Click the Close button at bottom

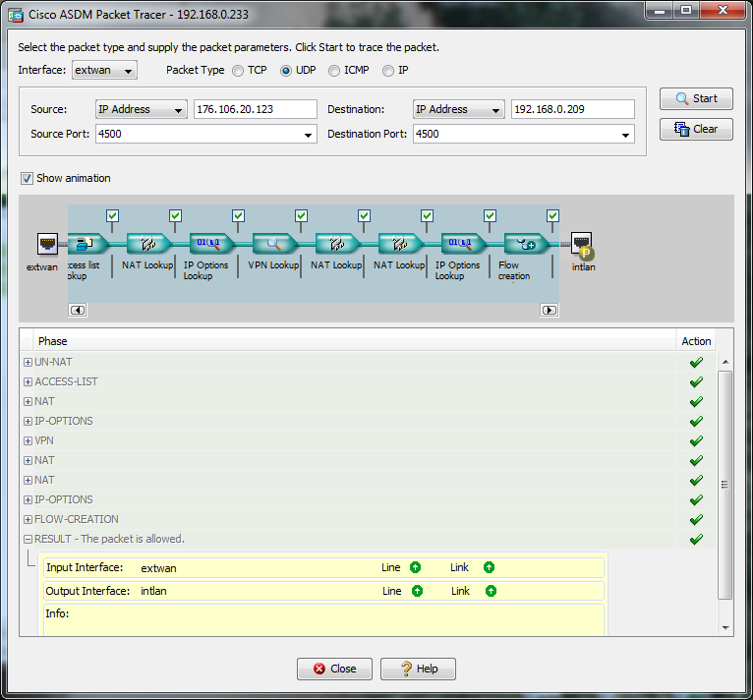tap(334, 669)
